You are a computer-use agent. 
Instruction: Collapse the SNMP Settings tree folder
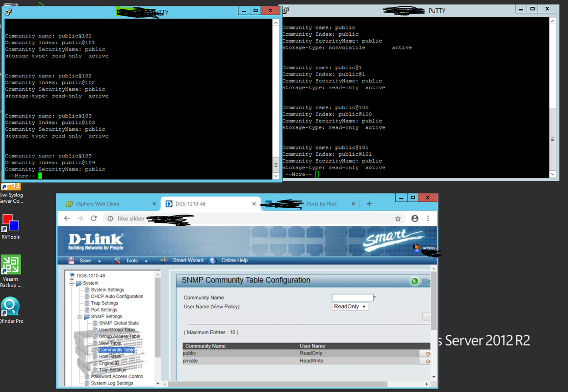(x=79, y=317)
